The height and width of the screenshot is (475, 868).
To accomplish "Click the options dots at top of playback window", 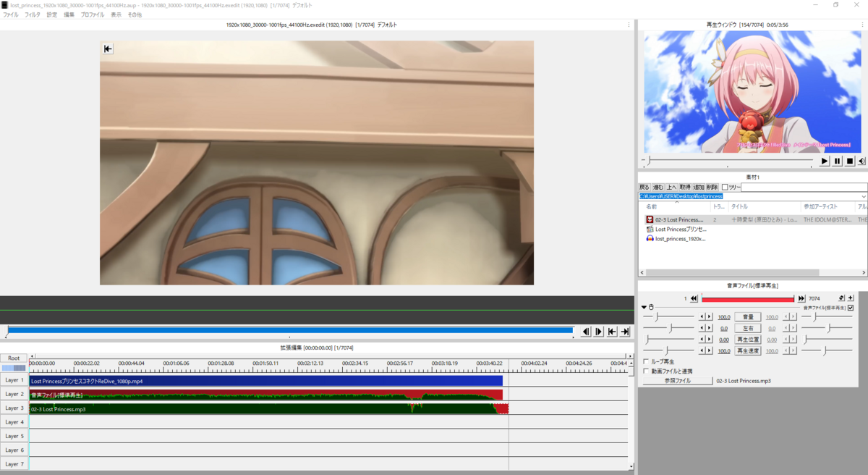I will pyautogui.click(x=864, y=25).
